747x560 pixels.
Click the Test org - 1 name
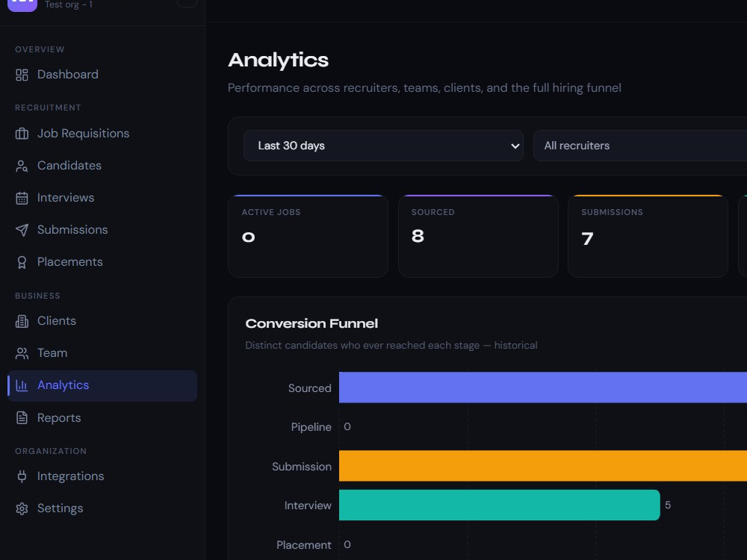[69, 4]
